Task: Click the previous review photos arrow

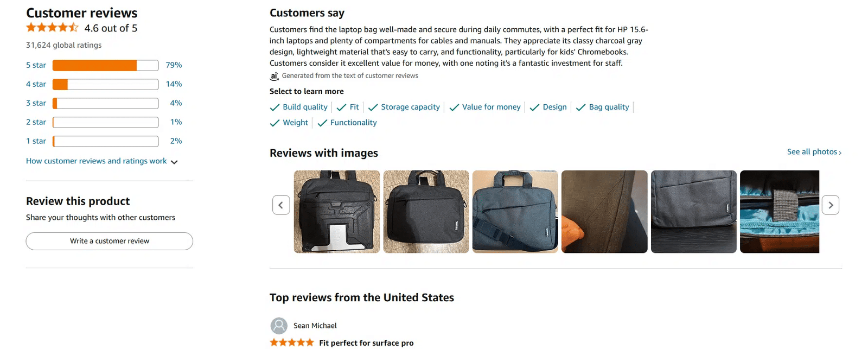Action: [x=280, y=205]
